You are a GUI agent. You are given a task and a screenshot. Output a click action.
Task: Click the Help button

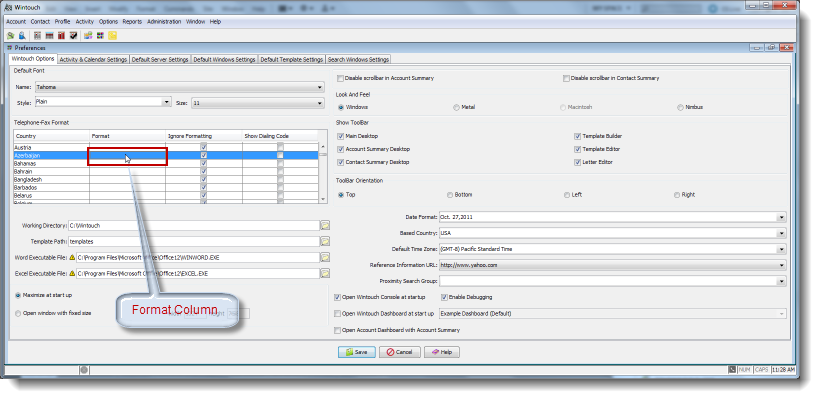coord(442,352)
